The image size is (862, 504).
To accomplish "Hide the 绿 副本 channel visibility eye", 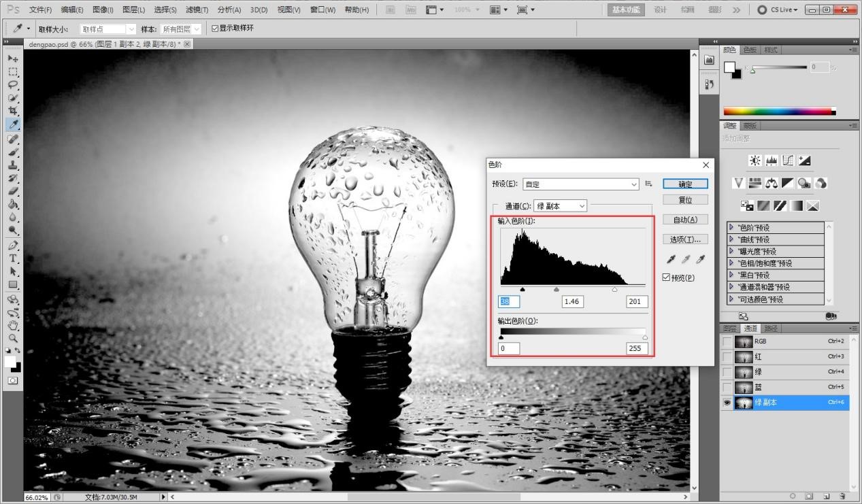I will tap(727, 402).
